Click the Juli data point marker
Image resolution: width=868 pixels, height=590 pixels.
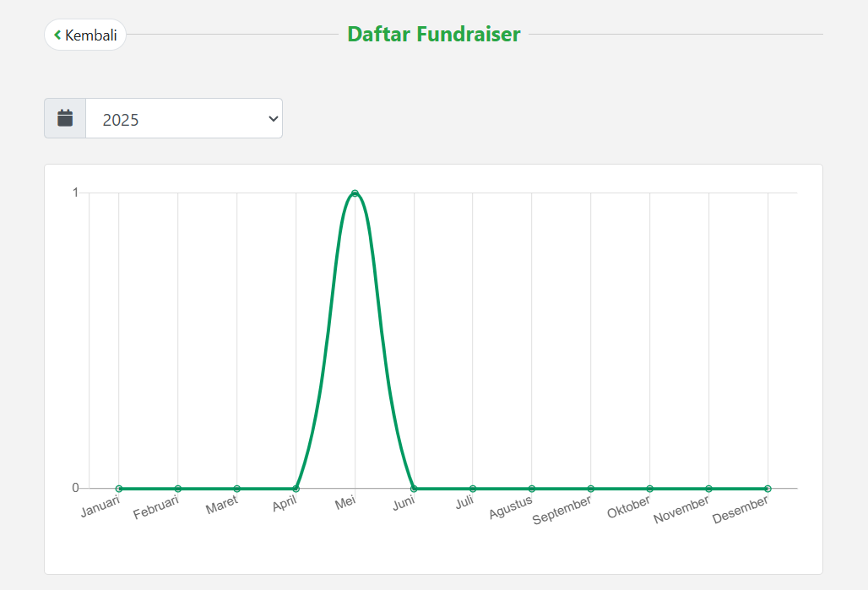(x=473, y=489)
